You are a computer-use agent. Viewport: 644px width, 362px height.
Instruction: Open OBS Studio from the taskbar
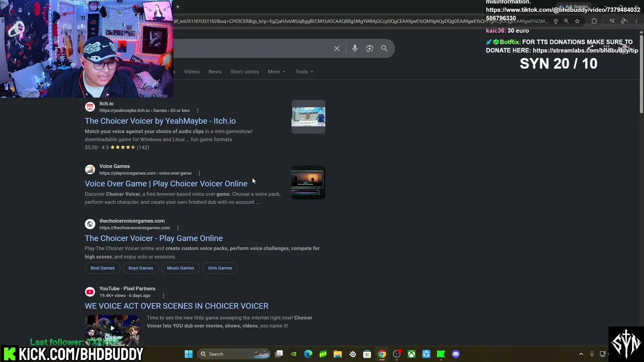(397, 354)
